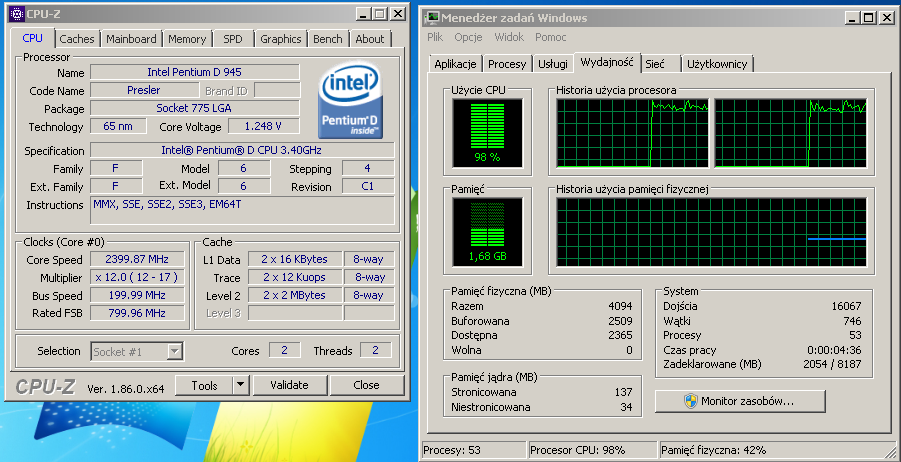This screenshot has height=462, width=901.
Task: Click the first processor usage history graph
Action: pyautogui.click(x=632, y=133)
